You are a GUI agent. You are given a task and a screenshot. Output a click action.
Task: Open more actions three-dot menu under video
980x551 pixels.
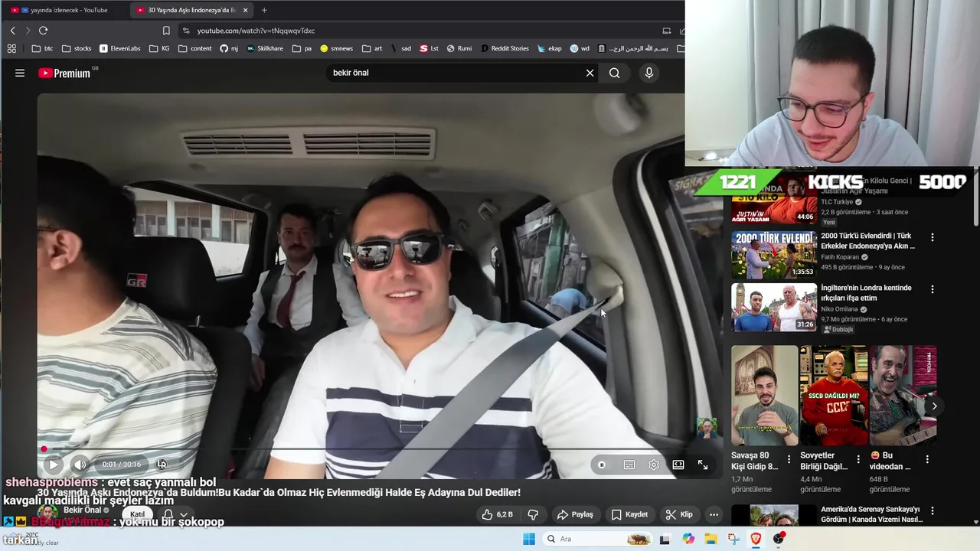[714, 514]
